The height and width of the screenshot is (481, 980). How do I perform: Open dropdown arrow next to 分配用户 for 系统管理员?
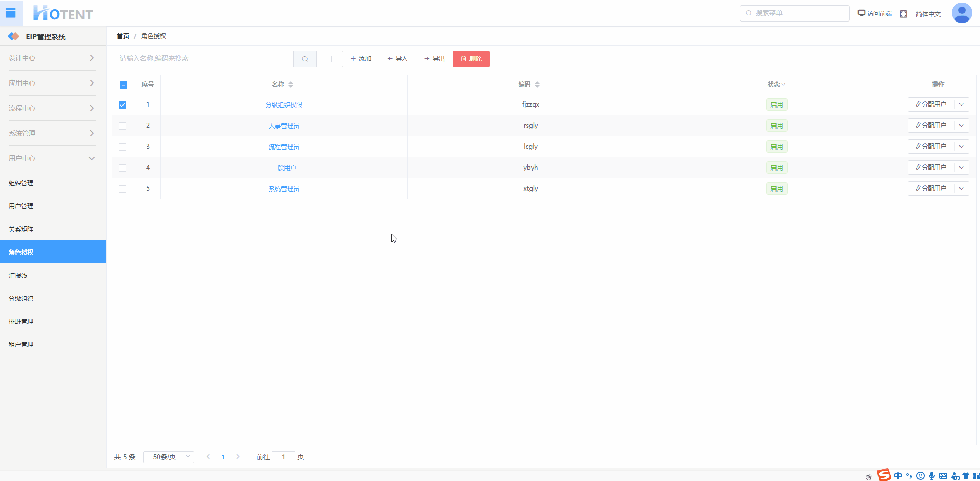tap(962, 189)
